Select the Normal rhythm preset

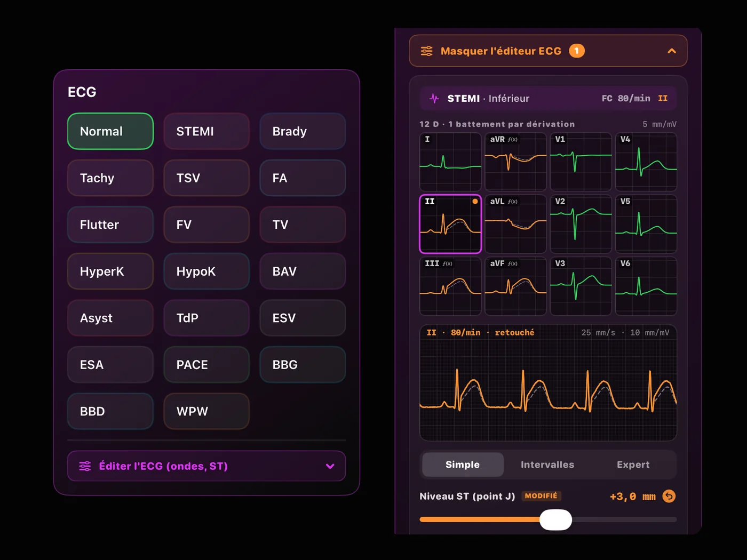point(110,131)
